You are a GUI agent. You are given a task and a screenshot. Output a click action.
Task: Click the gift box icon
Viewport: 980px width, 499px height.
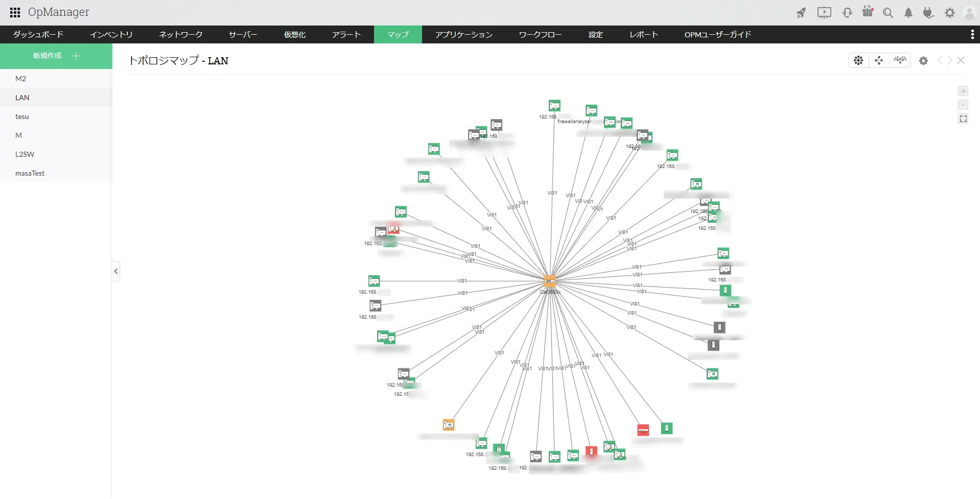pos(868,12)
